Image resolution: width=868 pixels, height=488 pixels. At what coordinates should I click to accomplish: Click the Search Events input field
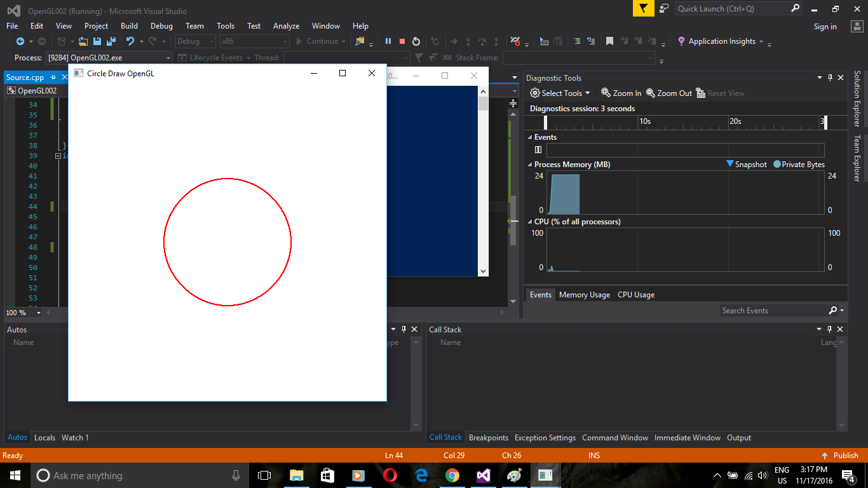[773, 311]
